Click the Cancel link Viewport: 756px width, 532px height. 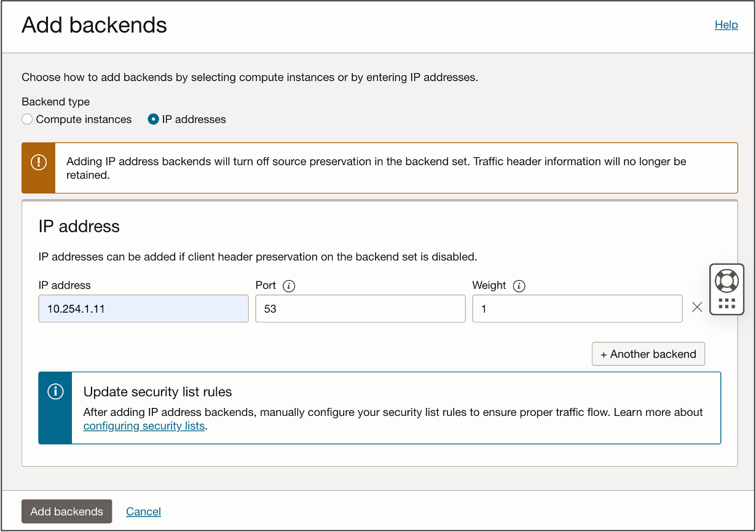click(143, 511)
